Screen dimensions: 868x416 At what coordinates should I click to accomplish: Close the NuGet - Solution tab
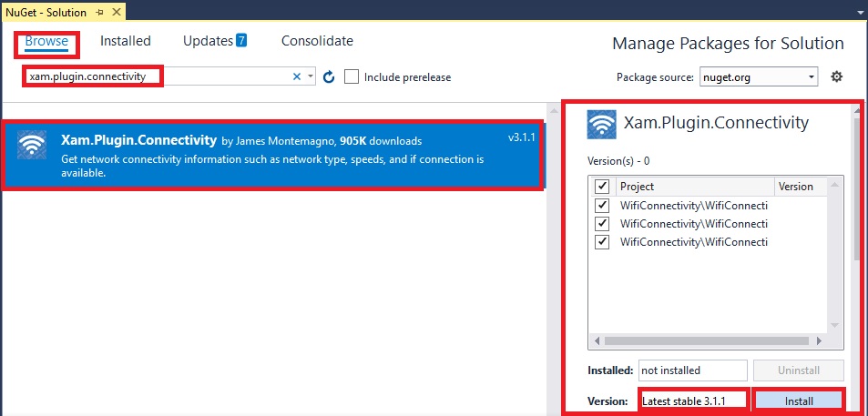click(117, 12)
